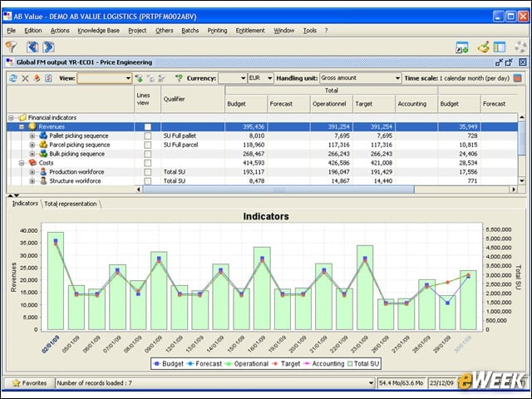This screenshot has height=399, width=532.
Task: Click the Favorites button in status bar
Action: (29, 383)
